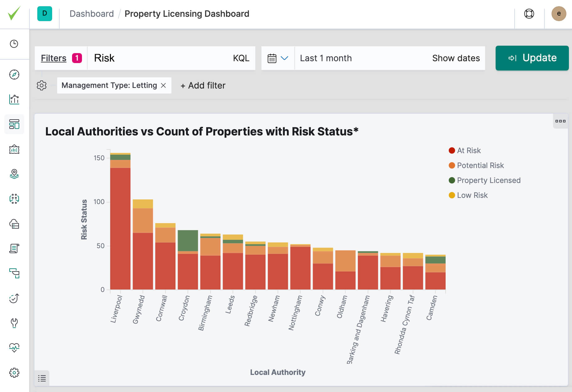Toggle the Low Risk legend entry
Viewport: 572px width, 392px height.
click(x=468, y=195)
